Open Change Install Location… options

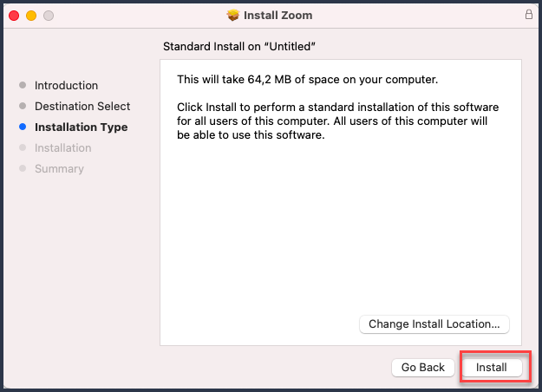(434, 323)
